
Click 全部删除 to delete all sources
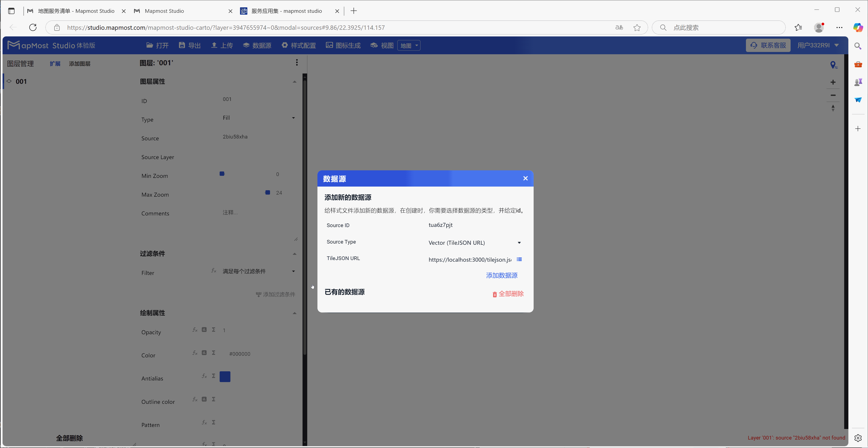508,293
